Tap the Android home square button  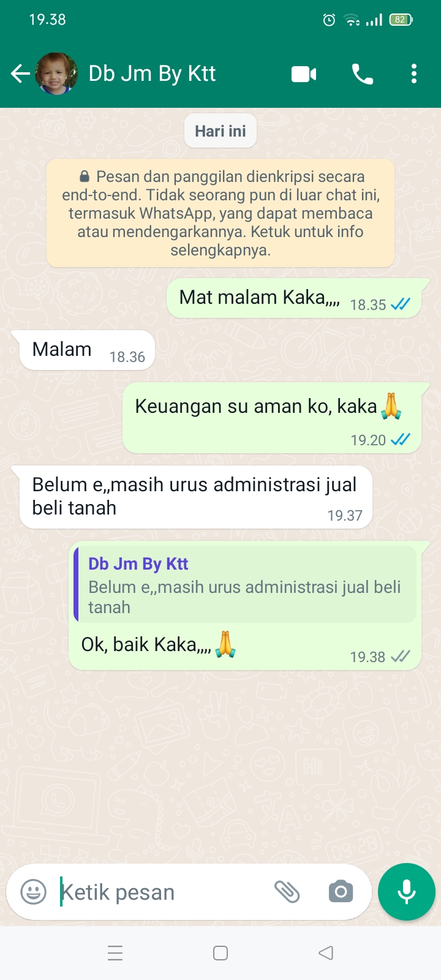(221, 953)
